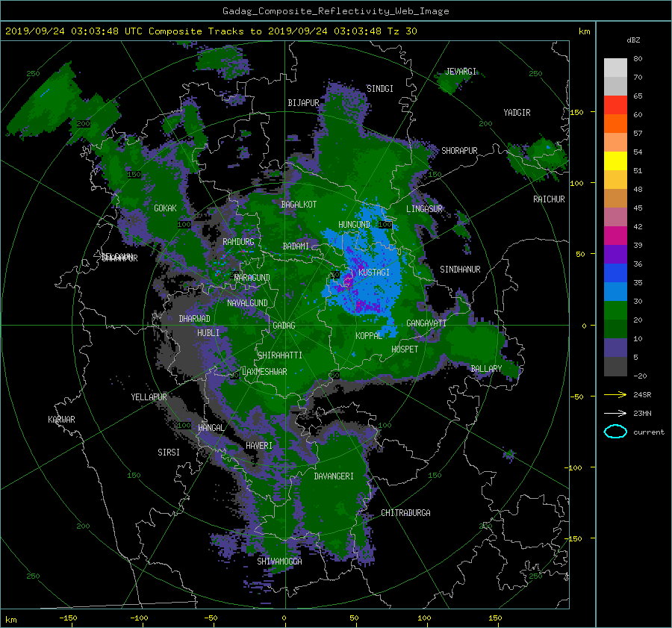Viewport: 672px width, 628px height.
Task: Click the KARWAR city label
Action: coord(61,420)
